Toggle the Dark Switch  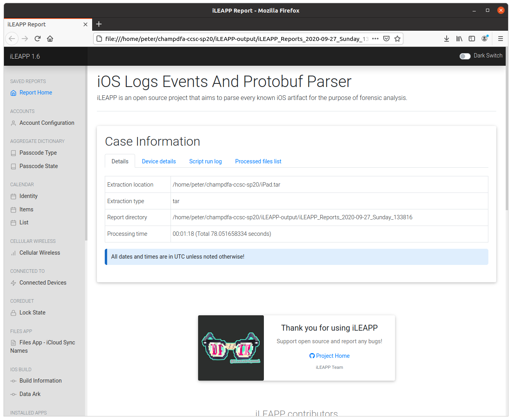pos(465,56)
